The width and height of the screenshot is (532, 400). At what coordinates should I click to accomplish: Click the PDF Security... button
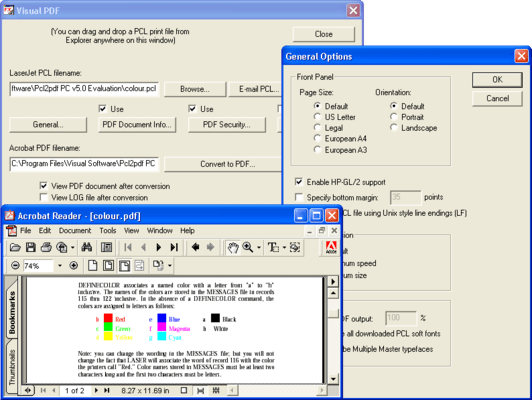coord(227,125)
